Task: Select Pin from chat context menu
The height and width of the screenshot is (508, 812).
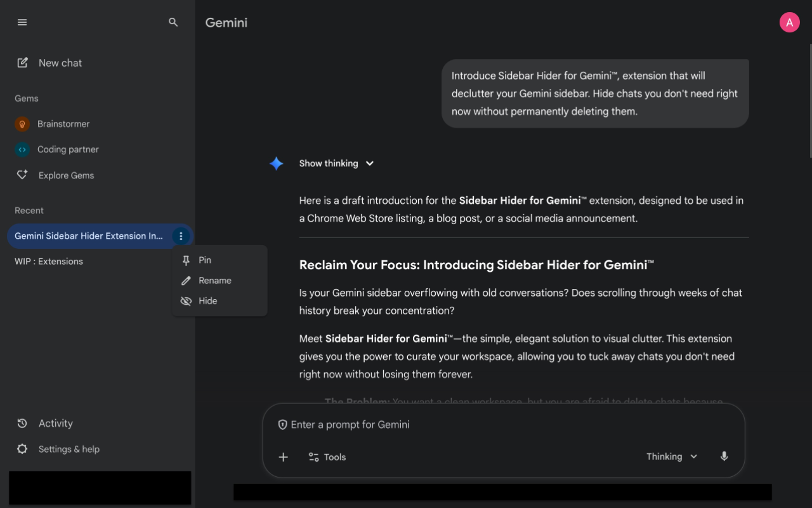Action: (x=219, y=260)
